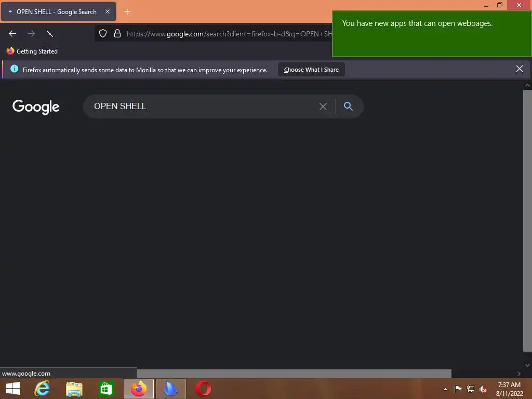Viewport: 532px width, 399px height.
Task: Open the blue app next to Firefox in the taskbar
Action: click(x=170, y=389)
